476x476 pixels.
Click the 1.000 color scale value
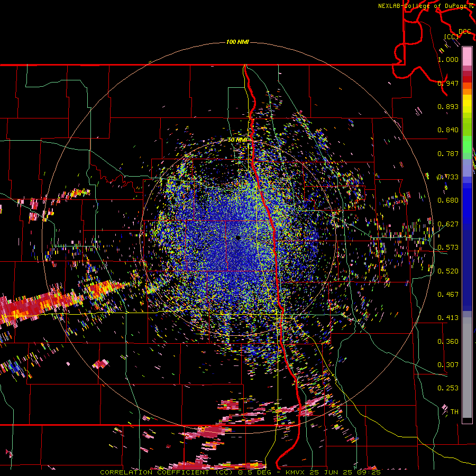[448, 59]
